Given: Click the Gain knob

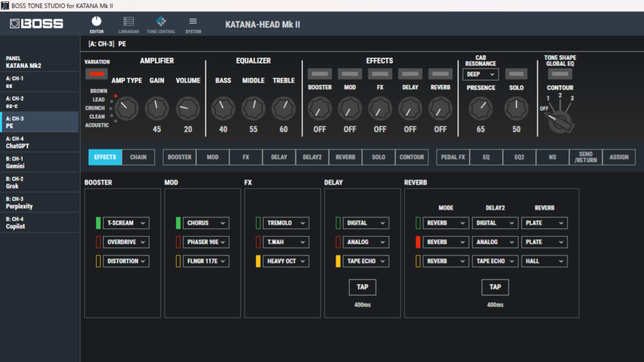Looking at the screenshot, I should point(157,108).
